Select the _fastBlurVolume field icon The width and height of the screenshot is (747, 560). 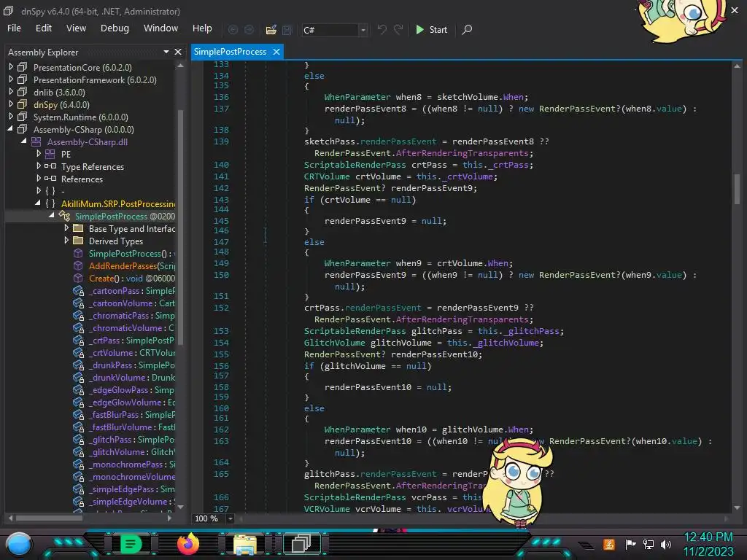[78, 427]
